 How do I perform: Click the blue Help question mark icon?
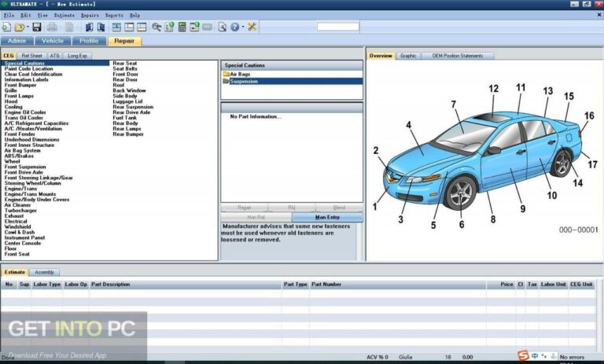[235, 27]
